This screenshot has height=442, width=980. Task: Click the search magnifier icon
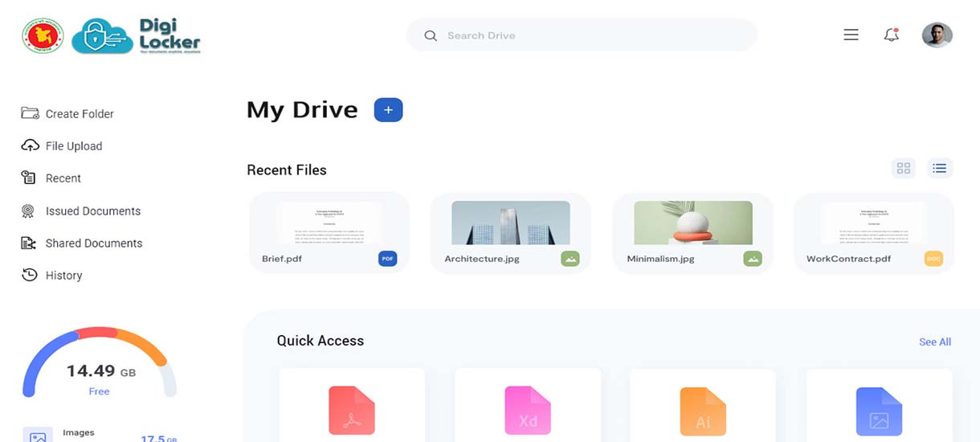(x=431, y=35)
